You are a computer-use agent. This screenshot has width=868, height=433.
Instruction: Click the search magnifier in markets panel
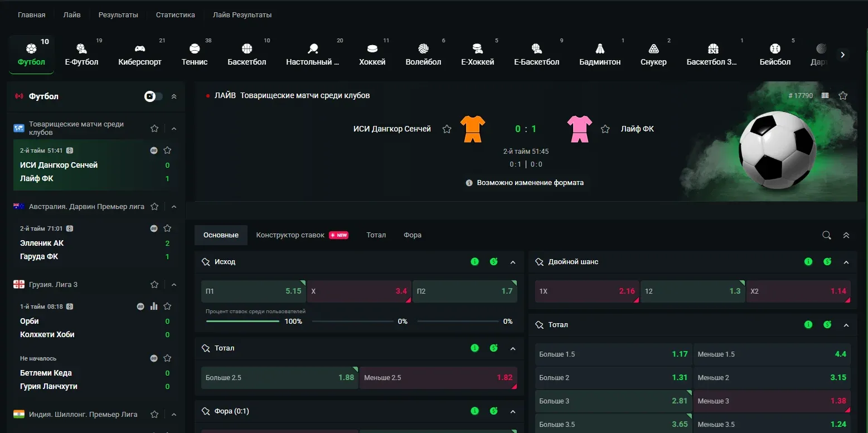(x=827, y=235)
